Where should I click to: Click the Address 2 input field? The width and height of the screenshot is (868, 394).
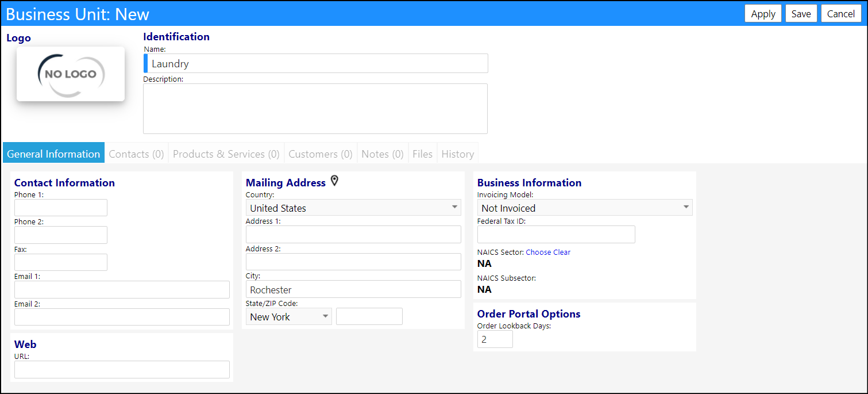(x=353, y=262)
